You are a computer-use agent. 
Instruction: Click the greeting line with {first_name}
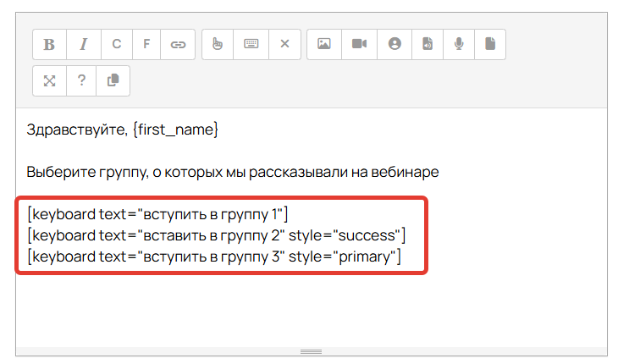click(122, 130)
